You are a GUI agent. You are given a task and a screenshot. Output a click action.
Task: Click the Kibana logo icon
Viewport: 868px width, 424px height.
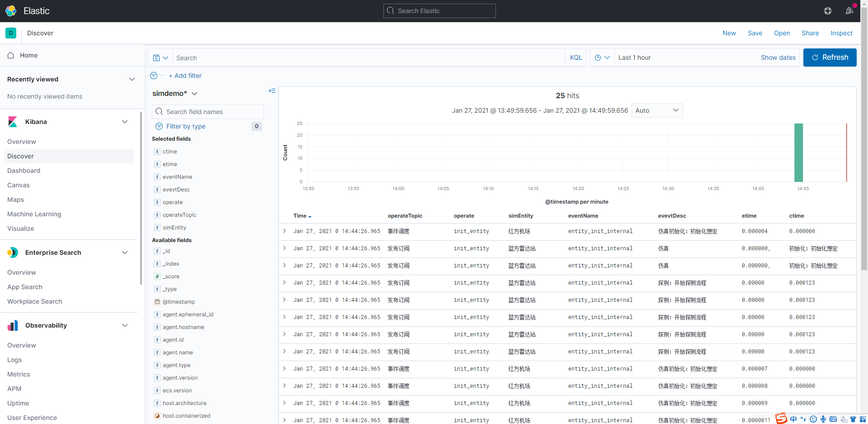pyautogui.click(x=13, y=122)
